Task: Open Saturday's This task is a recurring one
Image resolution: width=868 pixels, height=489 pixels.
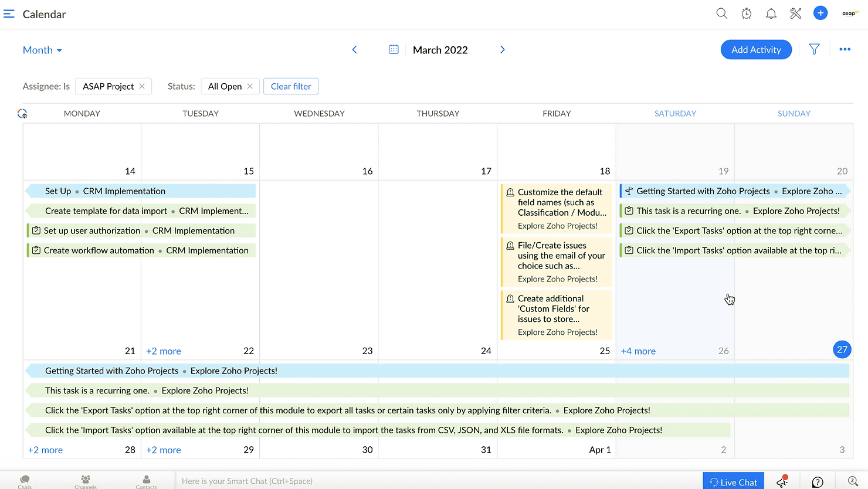Action: tap(735, 211)
